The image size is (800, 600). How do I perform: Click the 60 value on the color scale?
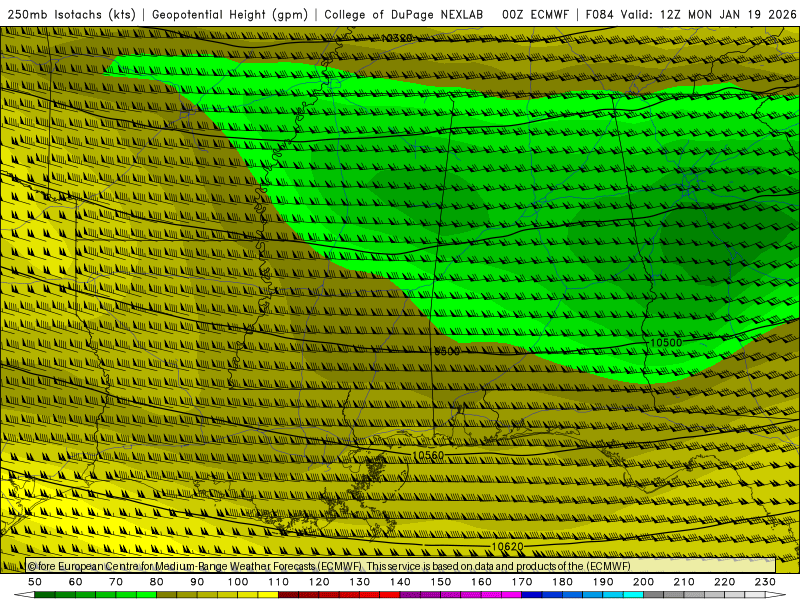tap(76, 582)
